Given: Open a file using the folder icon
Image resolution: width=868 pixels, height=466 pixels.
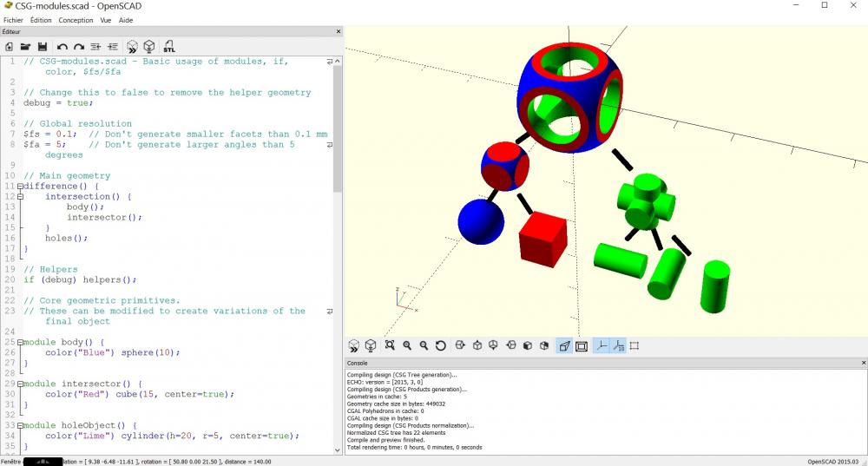Looking at the screenshot, I should (x=25, y=47).
